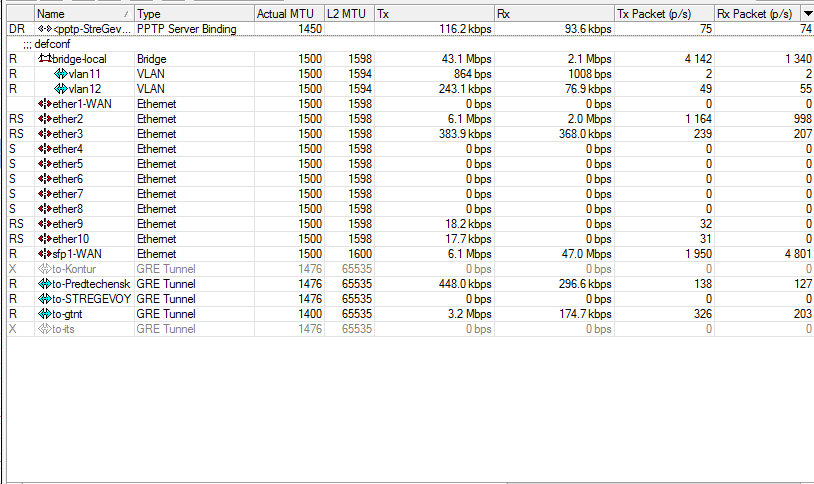
Task: Click the ether6 ethernet icon
Action: point(45,179)
